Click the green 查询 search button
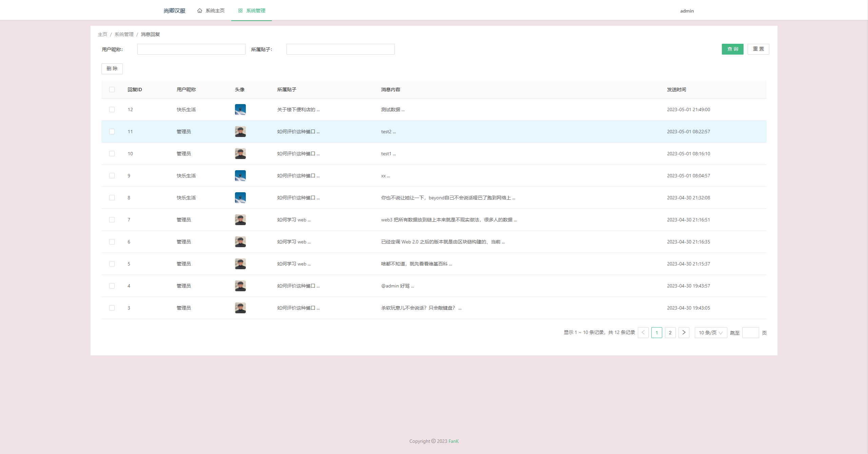Viewport: 868px width, 454px height. [733, 49]
